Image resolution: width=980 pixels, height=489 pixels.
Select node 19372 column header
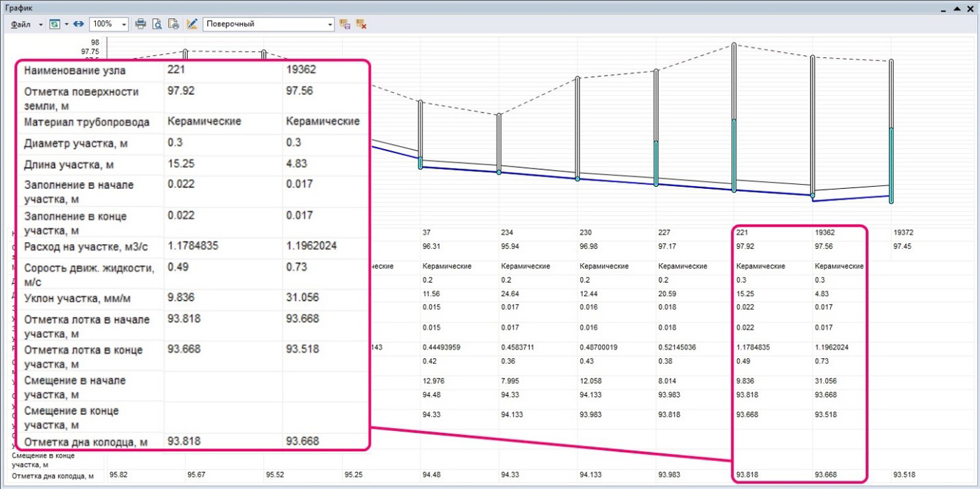pyautogui.click(x=903, y=232)
